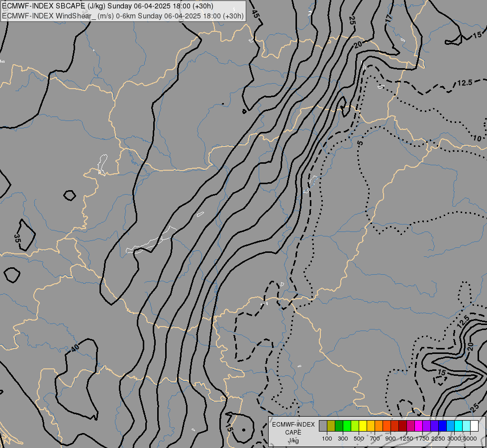Click the legend value 1750
This screenshot has width=487, height=448.
(x=422, y=439)
